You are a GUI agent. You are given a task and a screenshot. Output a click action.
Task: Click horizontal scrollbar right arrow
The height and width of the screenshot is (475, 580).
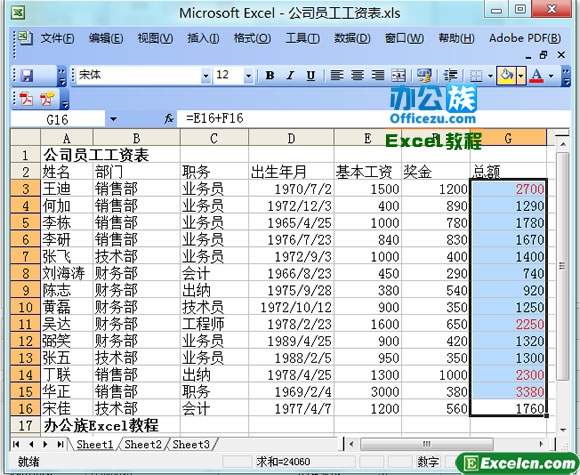pyautogui.click(x=541, y=444)
